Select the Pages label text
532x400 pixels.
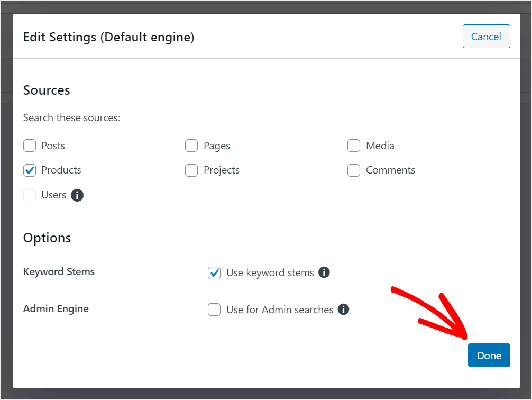click(217, 146)
